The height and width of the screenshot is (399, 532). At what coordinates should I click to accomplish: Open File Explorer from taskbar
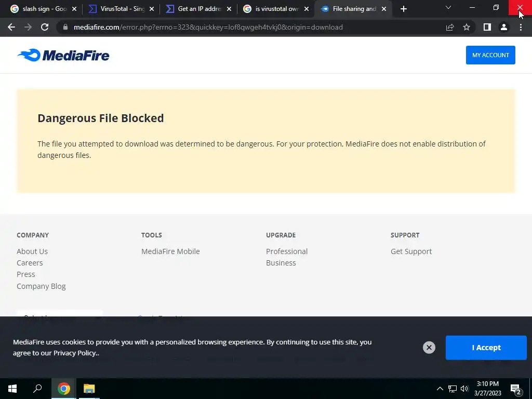coord(89,389)
